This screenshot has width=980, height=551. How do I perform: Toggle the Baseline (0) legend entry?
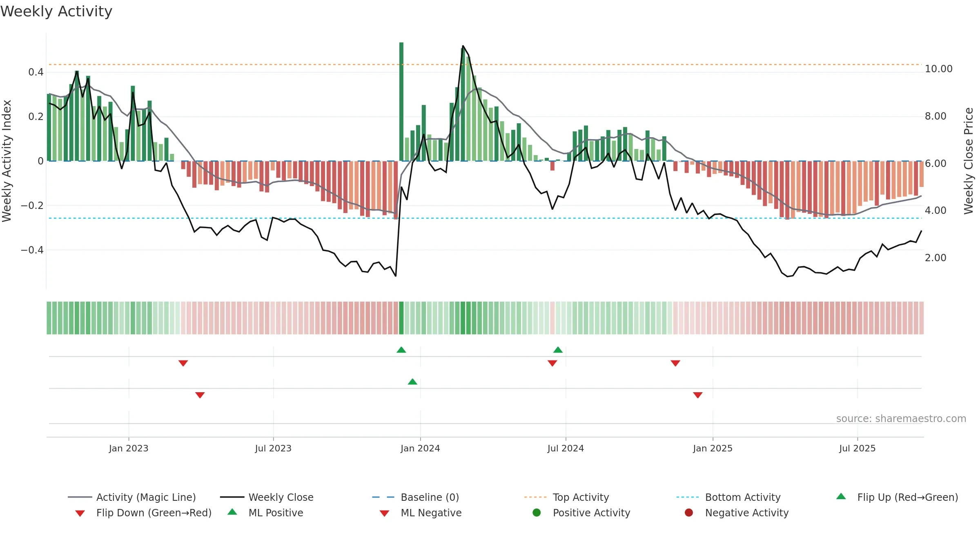click(x=415, y=497)
